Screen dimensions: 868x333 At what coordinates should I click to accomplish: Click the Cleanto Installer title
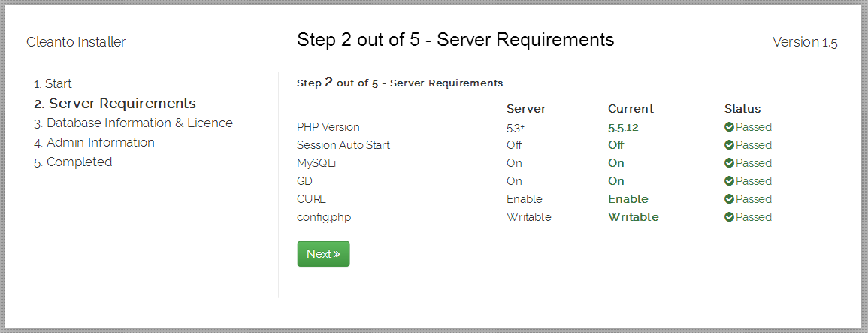[76, 42]
